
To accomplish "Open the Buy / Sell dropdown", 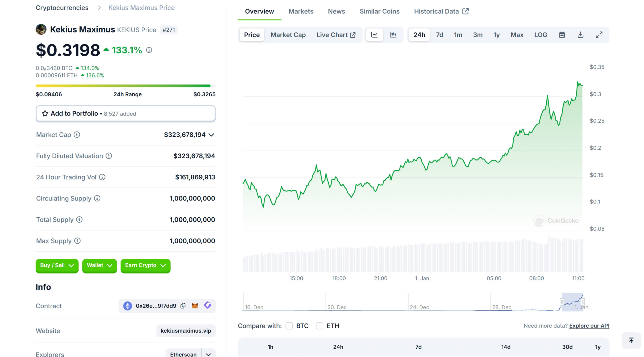I will click(57, 265).
